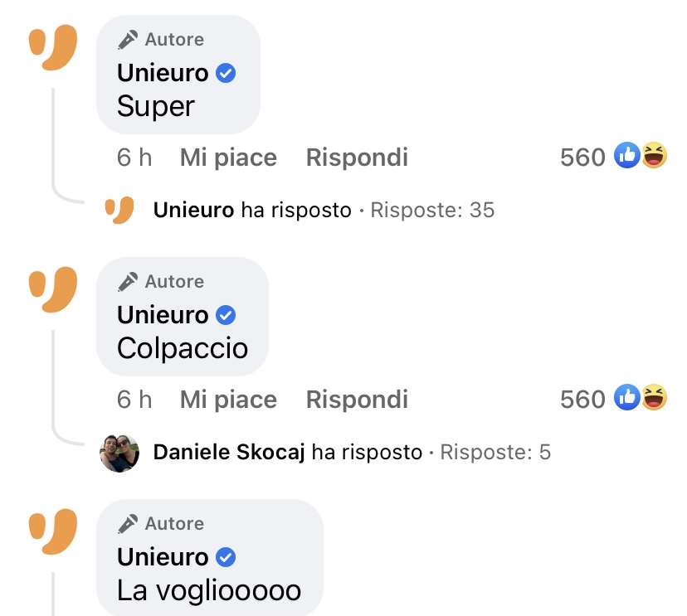Open reaction icons on the "Colpaccio" comment
The width and height of the screenshot is (687, 616).
[x=641, y=398]
